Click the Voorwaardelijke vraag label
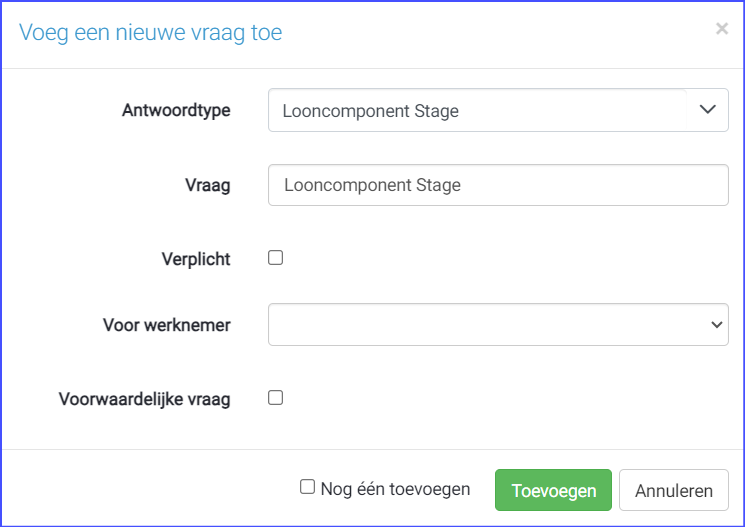The width and height of the screenshot is (745, 527). pyautogui.click(x=145, y=399)
